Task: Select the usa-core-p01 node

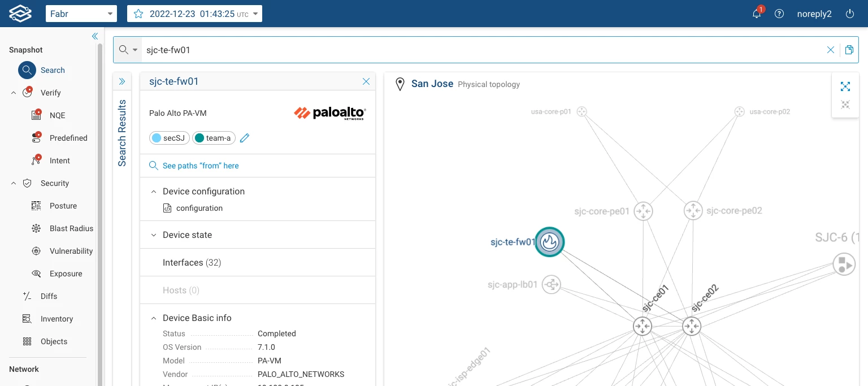Action: pyautogui.click(x=581, y=112)
